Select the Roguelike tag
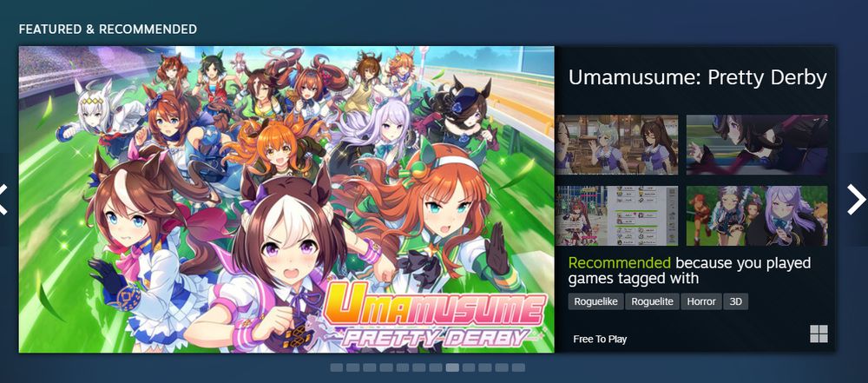 [595, 301]
